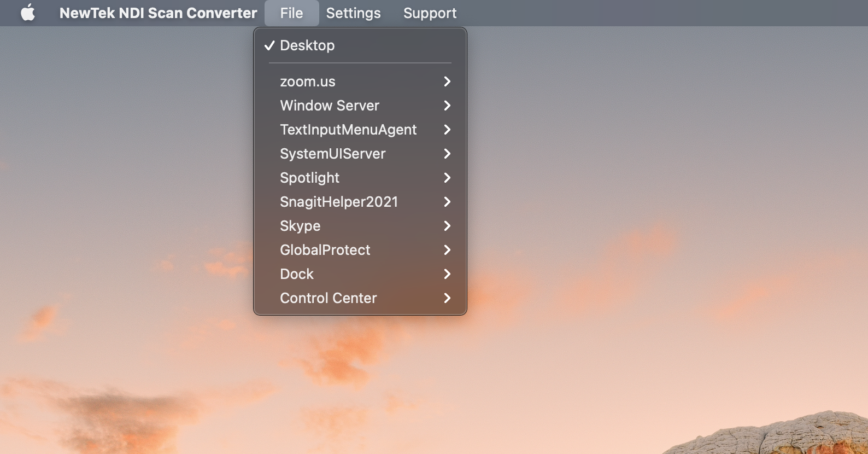Image resolution: width=868 pixels, height=454 pixels.
Task: Expand the SnagitHelper2021 submenu arrow
Action: point(447,202)
